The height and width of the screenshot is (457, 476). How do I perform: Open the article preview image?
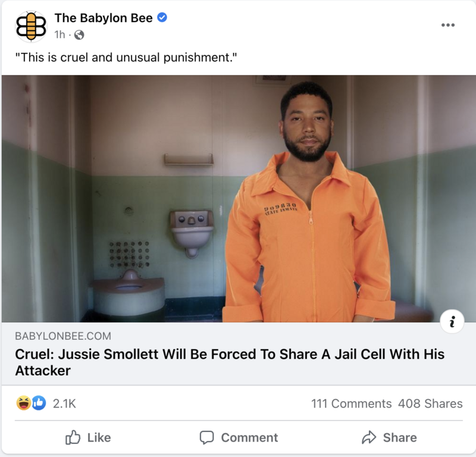(x=239, y=199)
